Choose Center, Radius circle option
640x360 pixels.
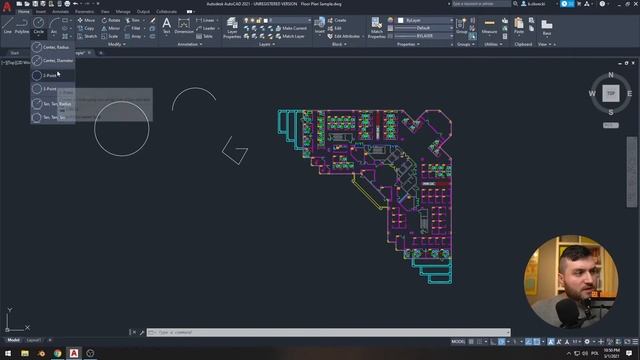pyautogui.click(x=53, y=47)
